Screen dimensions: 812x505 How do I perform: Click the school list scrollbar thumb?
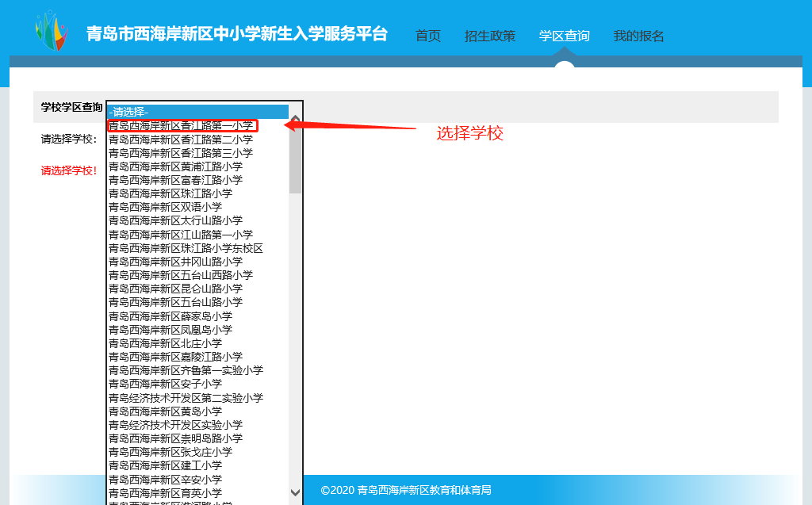point(295,159)
